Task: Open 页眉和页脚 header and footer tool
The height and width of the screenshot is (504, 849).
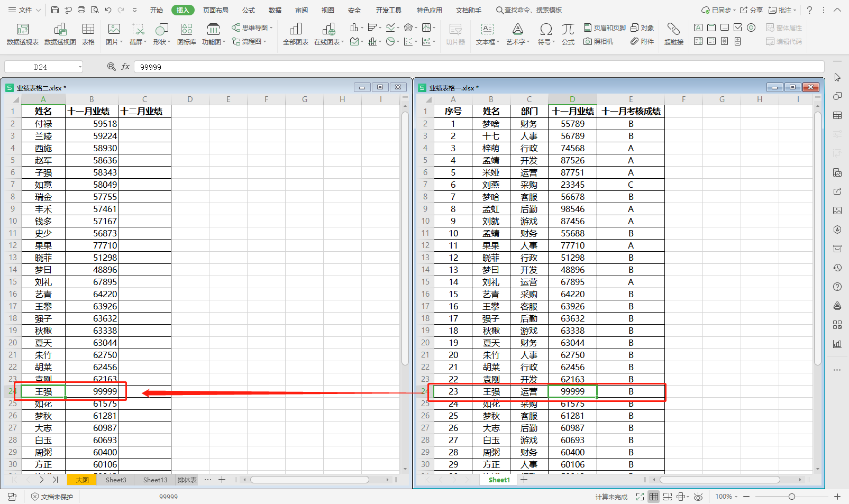Action: [604, 28]
